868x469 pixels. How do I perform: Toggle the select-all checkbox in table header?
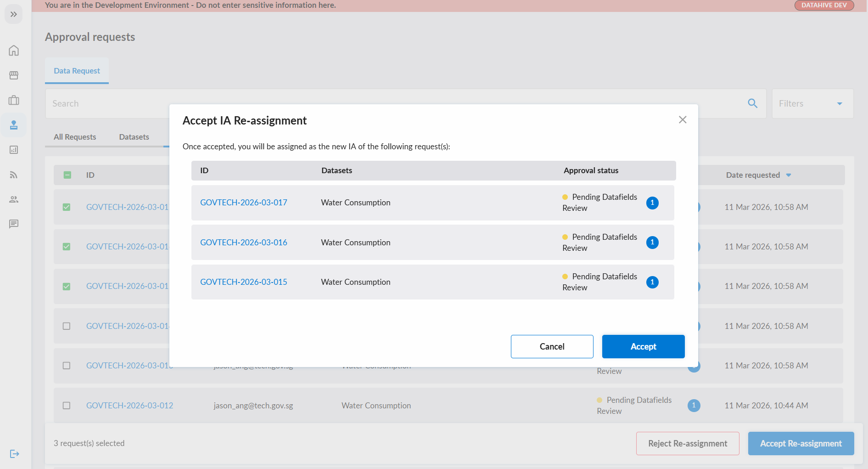[x=67, y=175]
